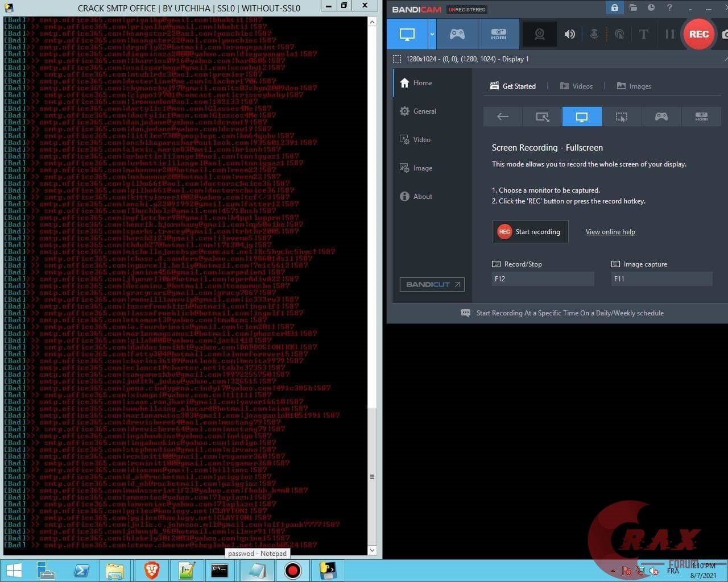Screen dimensions: 728x582
Task: Toggle the speaker sound icon
Action: click(x=569, y=34)
